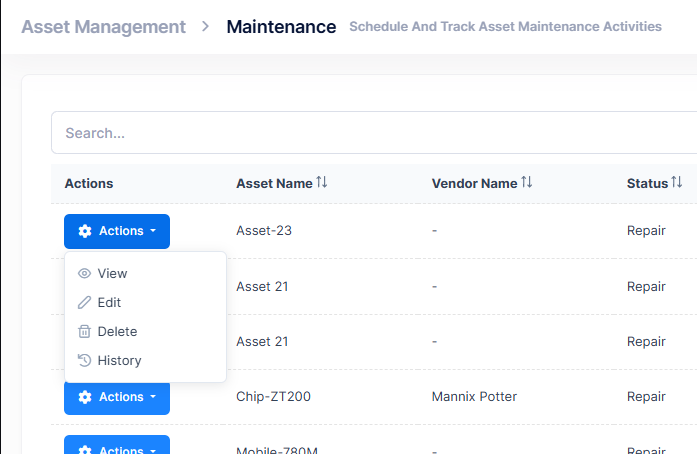
Task: Click the Mobile-780M asset name
Action: click(277, 450)
